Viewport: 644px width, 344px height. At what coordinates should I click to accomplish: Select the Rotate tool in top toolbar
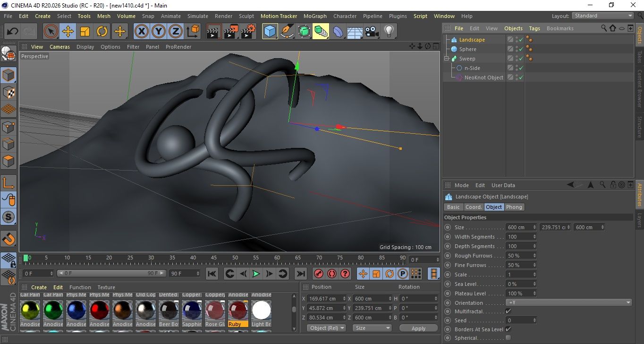point(102,32)
